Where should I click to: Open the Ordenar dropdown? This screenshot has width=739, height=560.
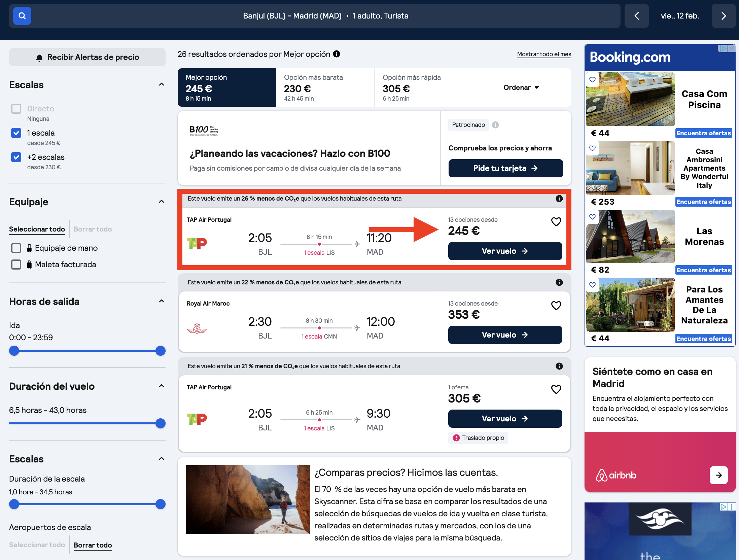[x=521, y=87]
